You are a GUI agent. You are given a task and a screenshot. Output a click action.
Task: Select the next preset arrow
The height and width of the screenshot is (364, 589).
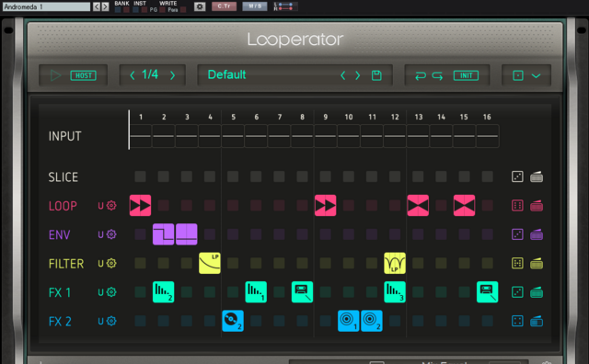point(358,75)
